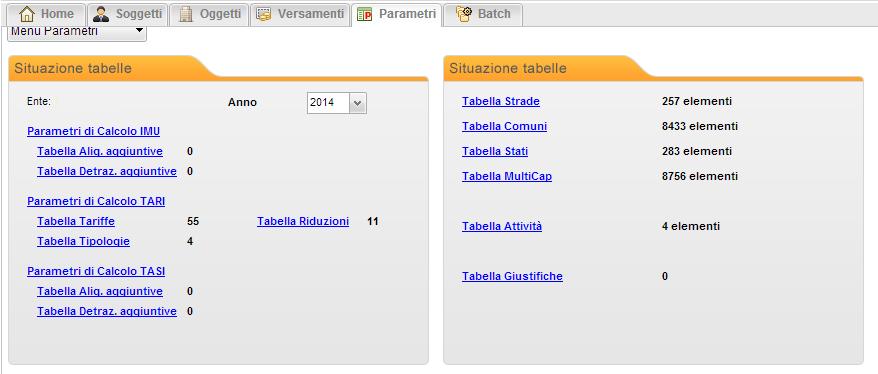Viewport: 878px width, 374px height.
Task: Open Parametri di Calcolo IMU link
Action: pos(94,131)
